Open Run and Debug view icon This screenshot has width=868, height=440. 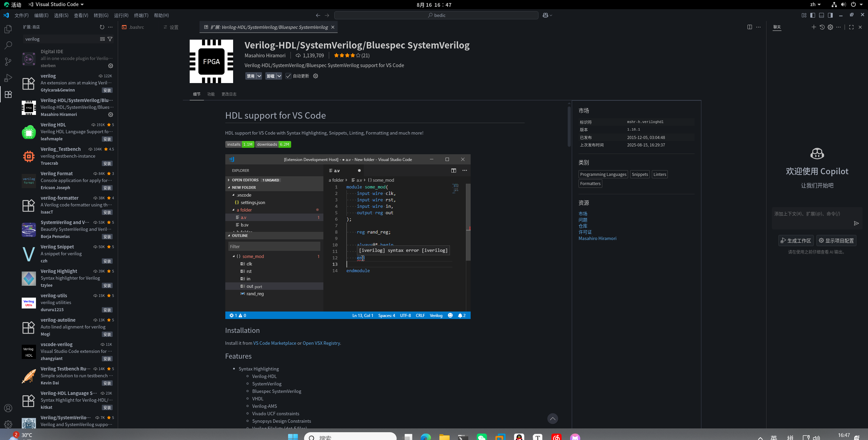pyautogui.click(x=8, y=78)
